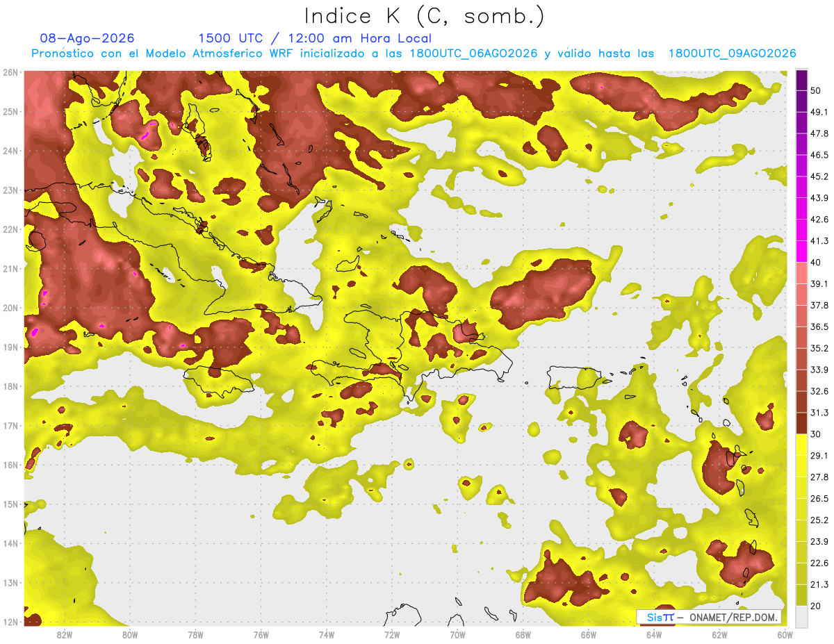Screen dimensions: 834x644
Task: Click the 14N latitude label
Action: click(x=10, y=543)
